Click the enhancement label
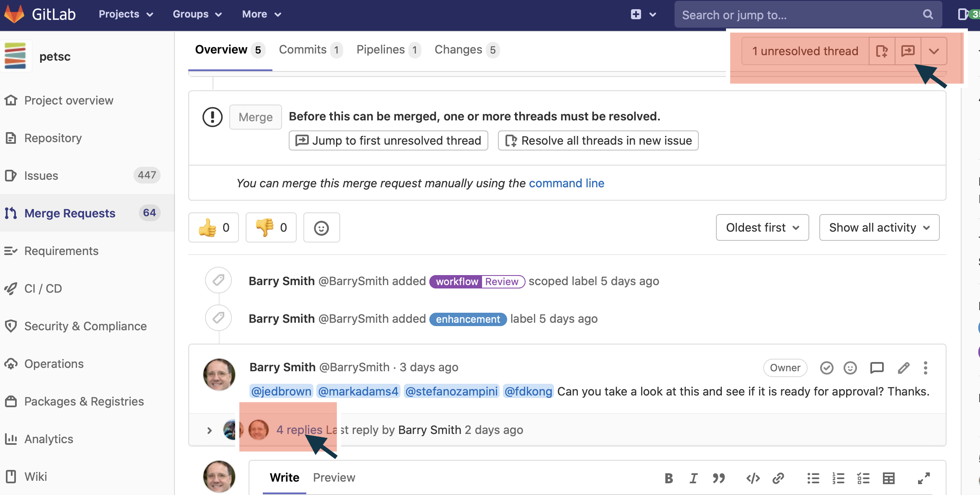The width and height of the screenshot is (980, 495). 468,319
